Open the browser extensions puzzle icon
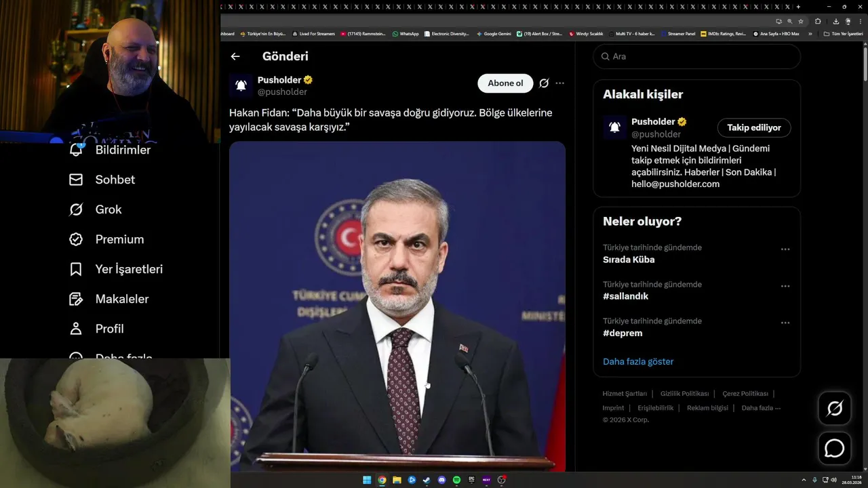This screenshot has width=868, height=488. [818, 22]
